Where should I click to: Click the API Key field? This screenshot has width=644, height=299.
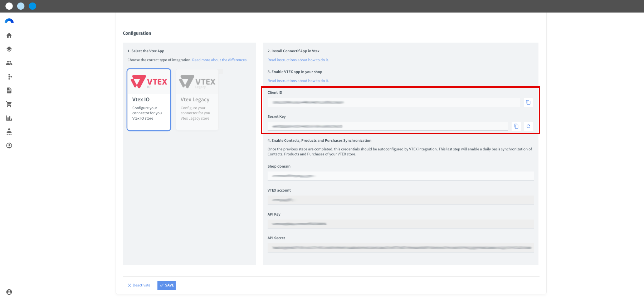tap(401, 224)
